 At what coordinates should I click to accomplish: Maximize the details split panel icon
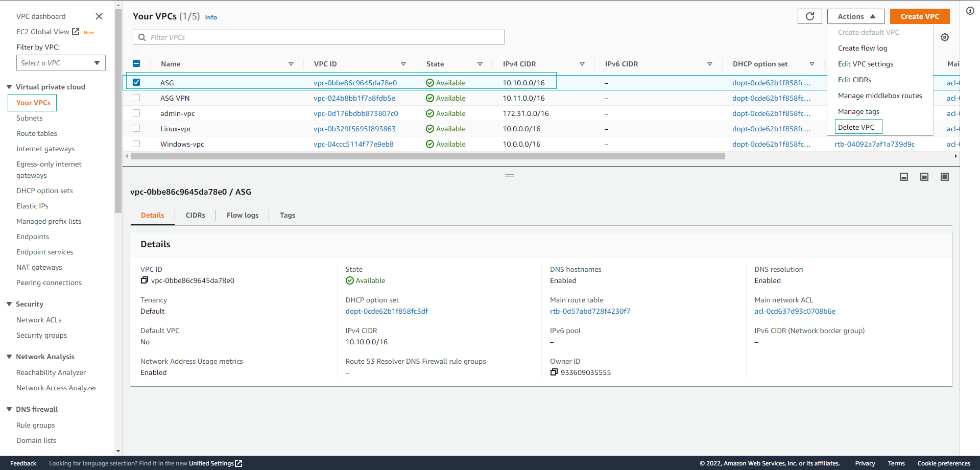945,177
